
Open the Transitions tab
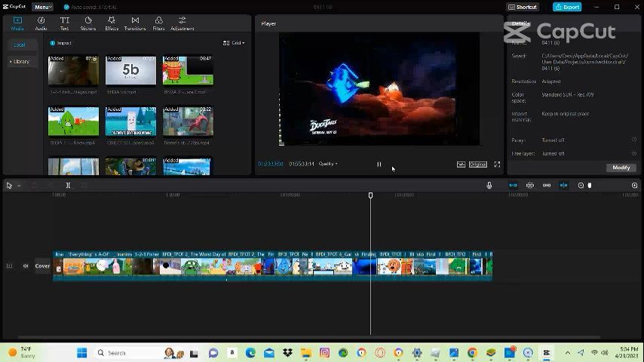tap(135, 23)
